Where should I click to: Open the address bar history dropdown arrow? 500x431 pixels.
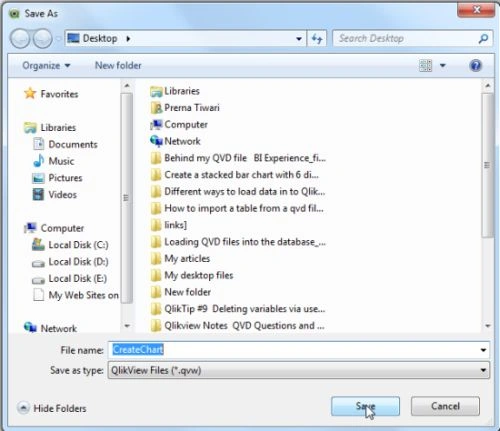(x=299, y=39)
